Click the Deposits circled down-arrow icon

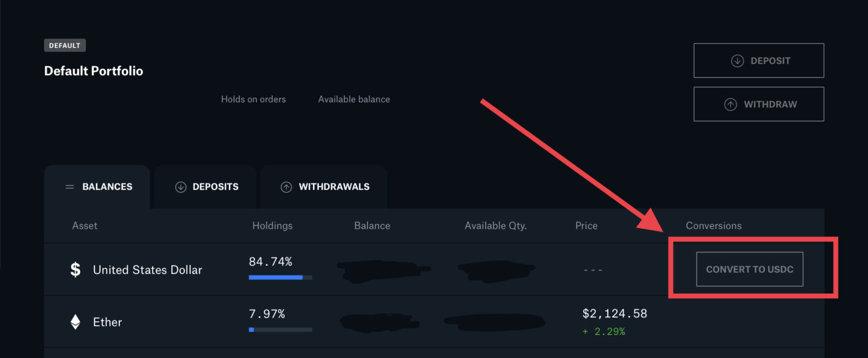(x=180, y=186)
